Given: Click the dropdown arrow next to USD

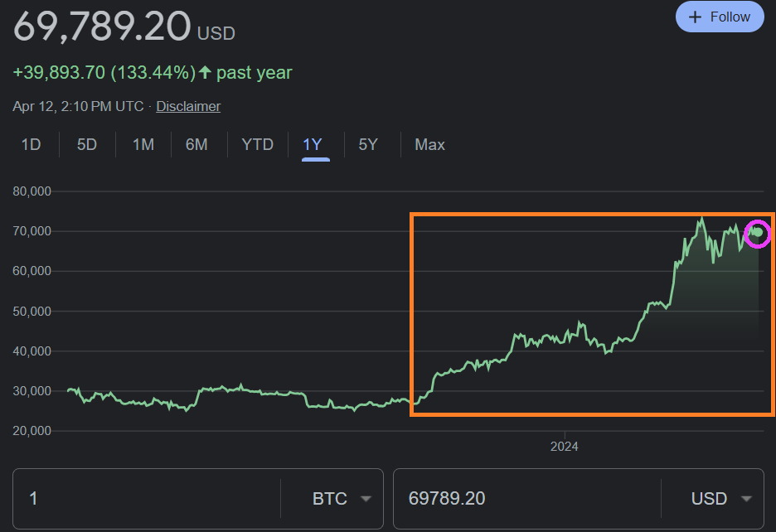Looking at the screenshot, I should pyautogui.click(x=746, y=499).
